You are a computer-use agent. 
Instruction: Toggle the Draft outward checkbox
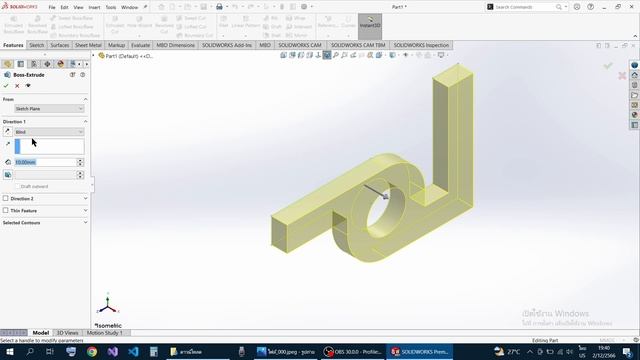point(18,186)
